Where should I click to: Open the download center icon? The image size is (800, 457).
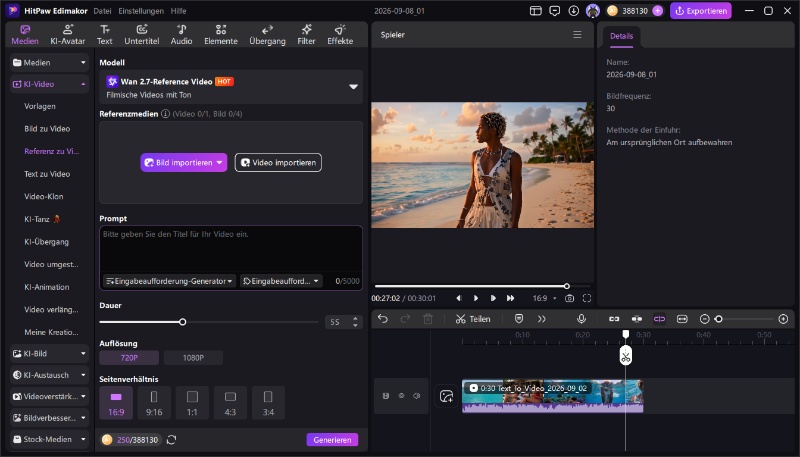573,11
